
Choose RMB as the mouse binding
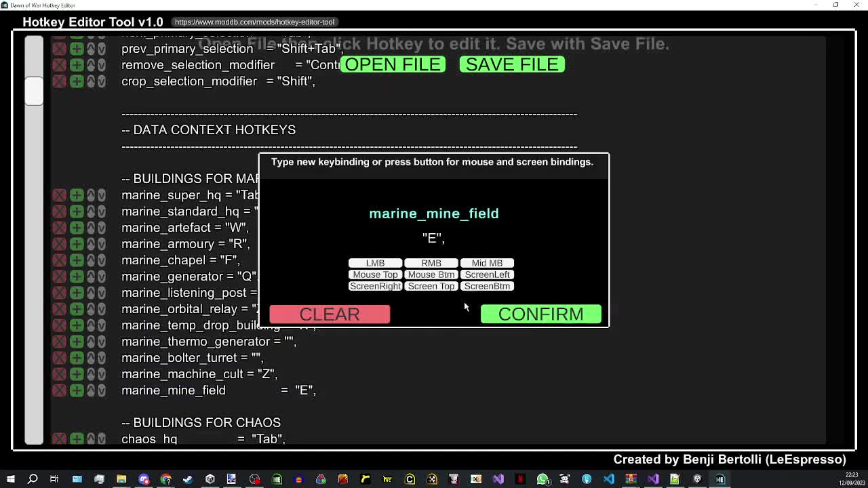[431, 263]
